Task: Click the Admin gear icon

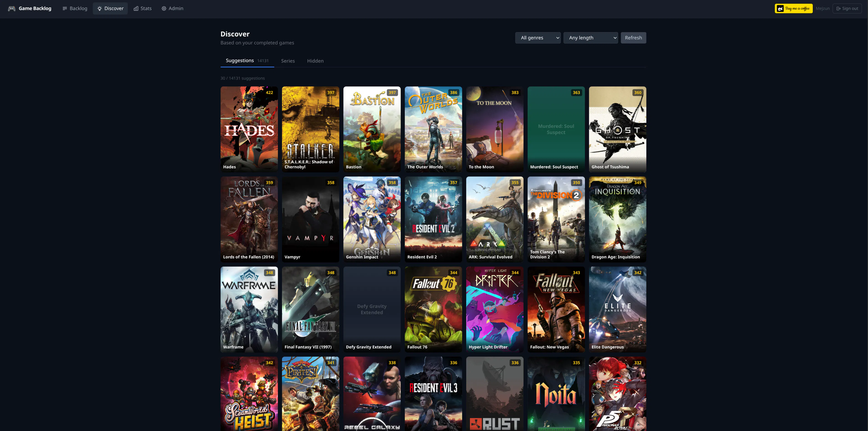Action: [164, 8]
